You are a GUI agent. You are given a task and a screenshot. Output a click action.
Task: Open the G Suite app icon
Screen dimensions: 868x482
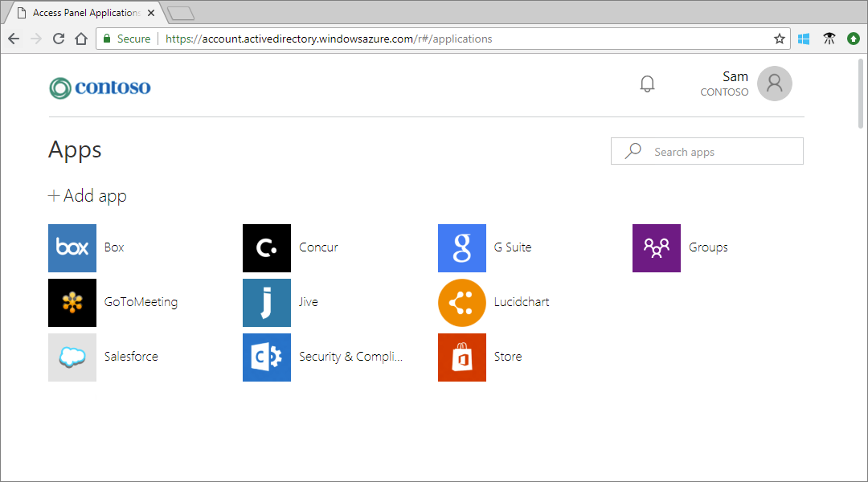click(461, 248)
